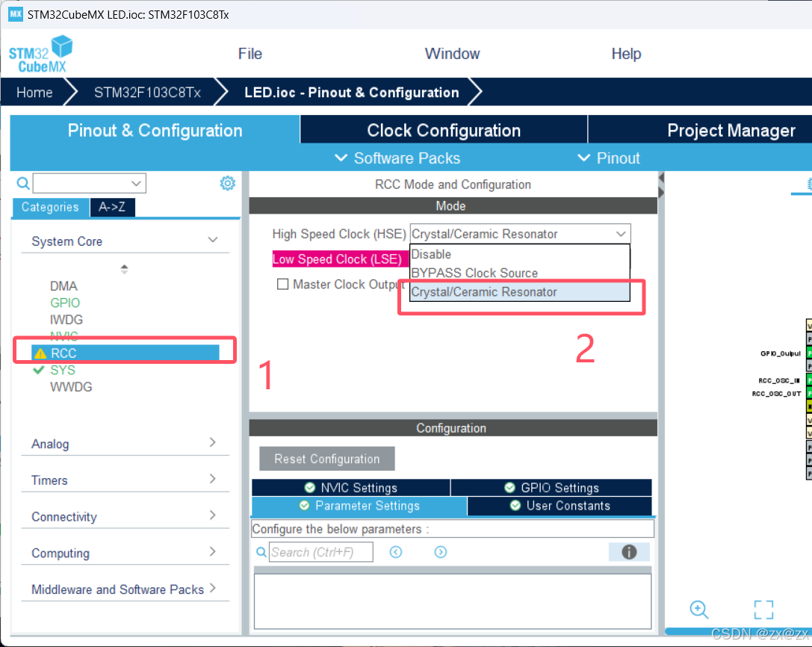Open the Help menu

(x=626, y=54)
